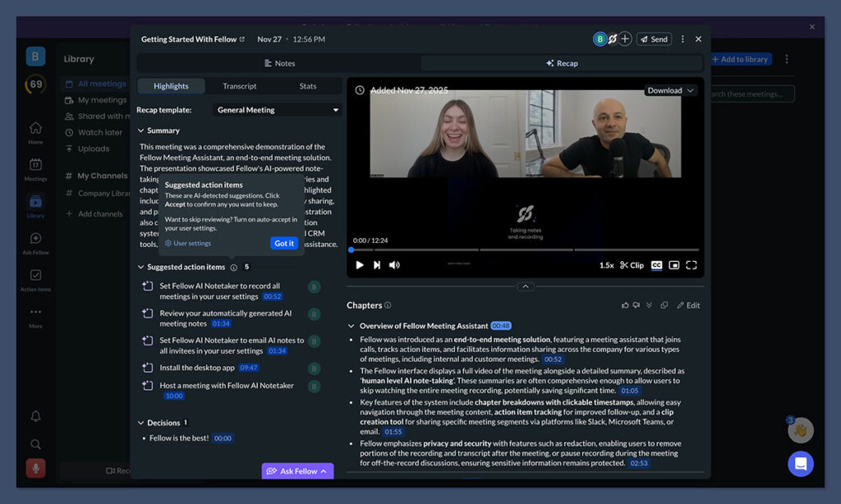
Task: Open the chat widget in the bottom corner
Action: point(801,464)
